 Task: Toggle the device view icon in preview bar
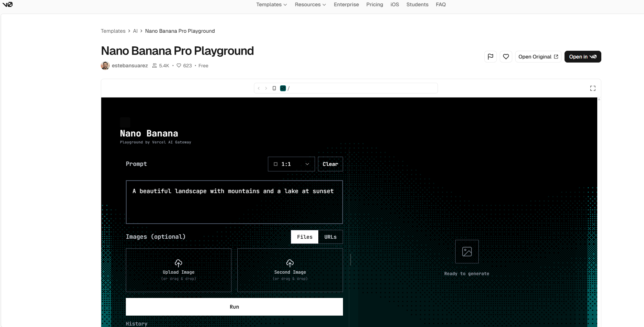(274, 88)
